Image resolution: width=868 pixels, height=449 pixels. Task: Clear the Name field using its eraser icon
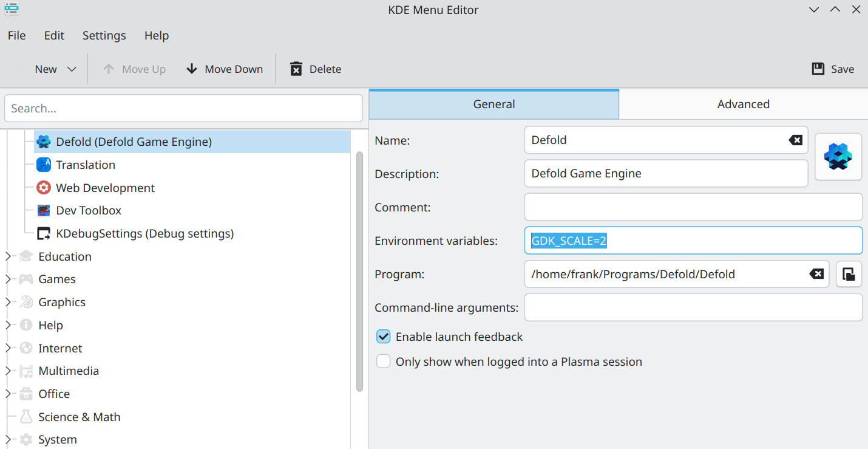click(795, 140)
